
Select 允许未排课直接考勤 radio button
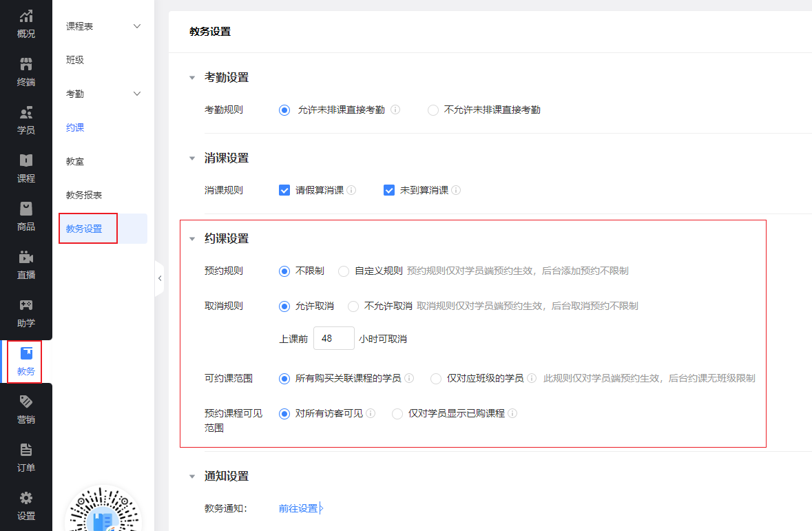coord(284,110)
